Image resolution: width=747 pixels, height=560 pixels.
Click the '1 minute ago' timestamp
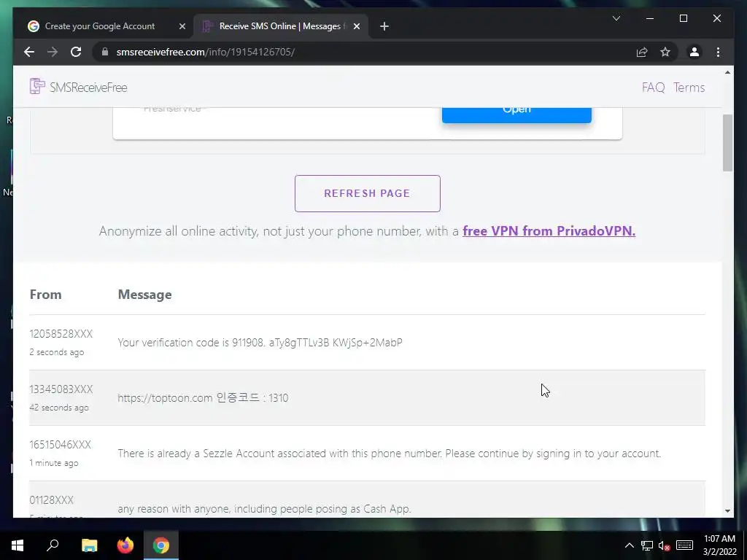point(54,463)
